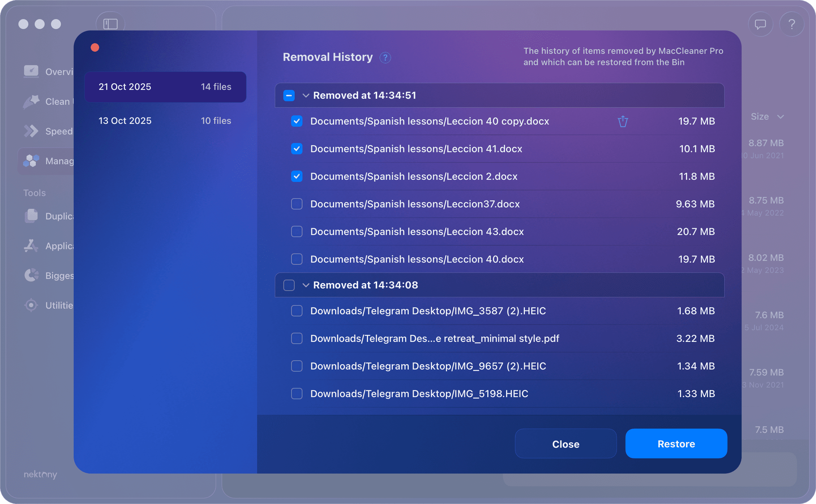Click the trash icon beside Leccion 40 copy.docx
The width and height of the screenshot is (816, 504).
pos(623,121)
